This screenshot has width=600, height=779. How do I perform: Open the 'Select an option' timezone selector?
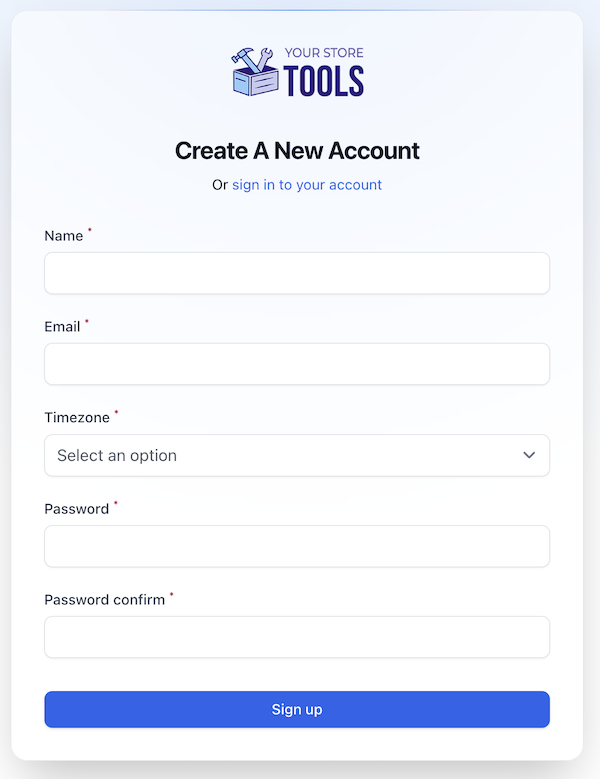[x=297, y=456]
